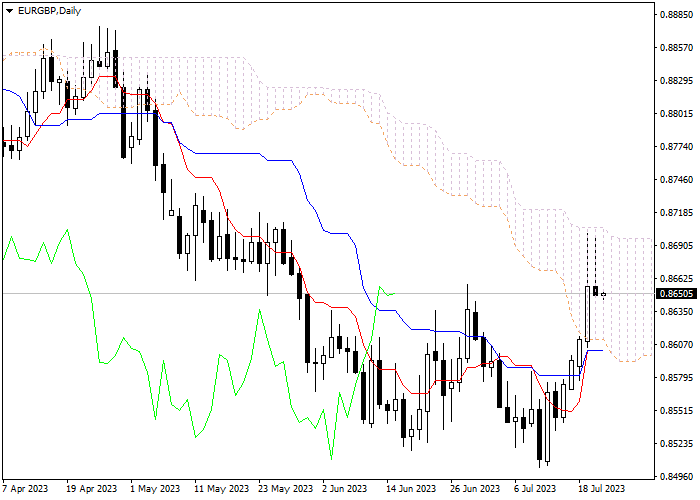Click the 23 May 2023 date label
The image size is (700, 500).
286,489
